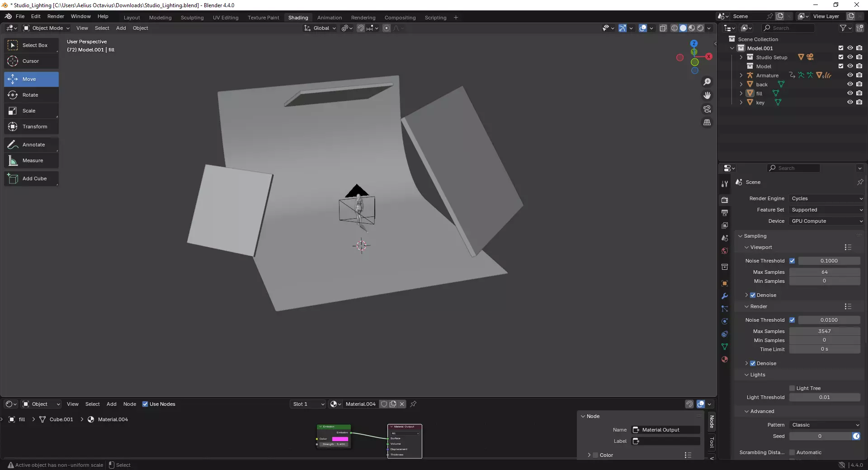Select the Select Box tool
This screenshot has height=470, width=868.
[x=31, y=45]
